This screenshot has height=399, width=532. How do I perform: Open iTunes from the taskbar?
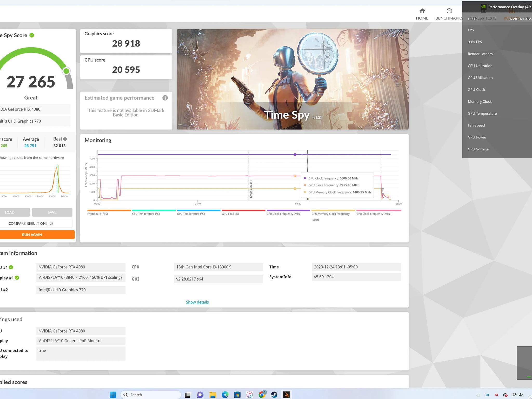[x=249, y=395]
